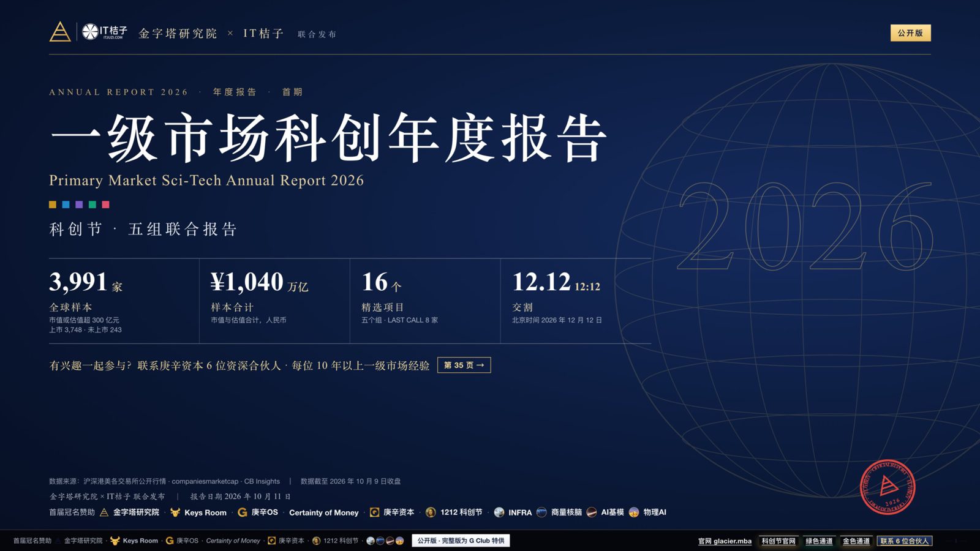
Task: Click the red 2026 seal stamp
Action: point(888,487)
